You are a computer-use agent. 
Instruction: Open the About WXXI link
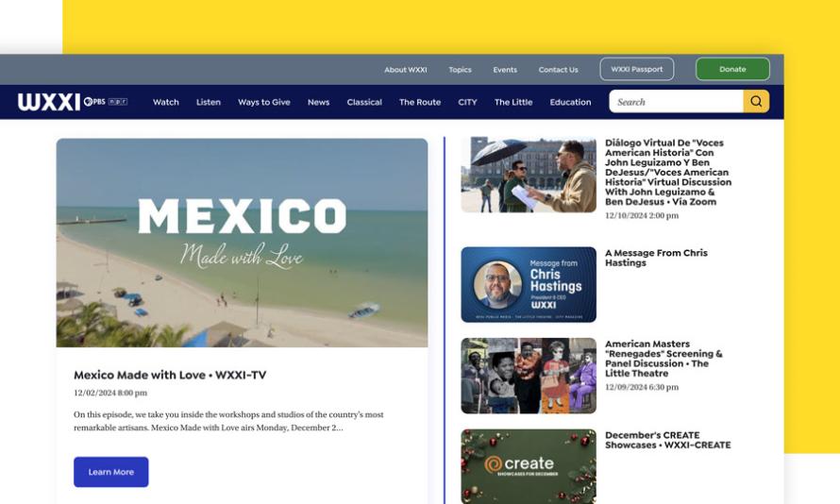click(x=406, y=70)
